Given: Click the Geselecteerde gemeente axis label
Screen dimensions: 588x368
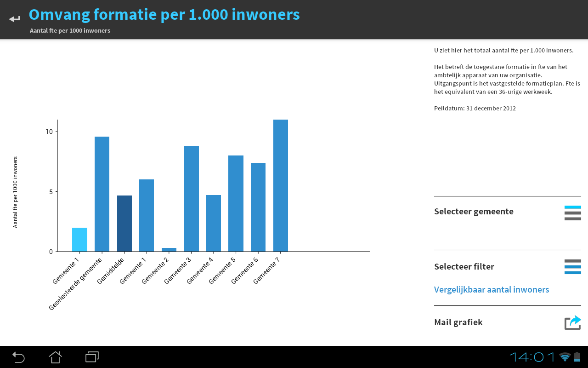Looking at the screenshot, I should 75,283.
